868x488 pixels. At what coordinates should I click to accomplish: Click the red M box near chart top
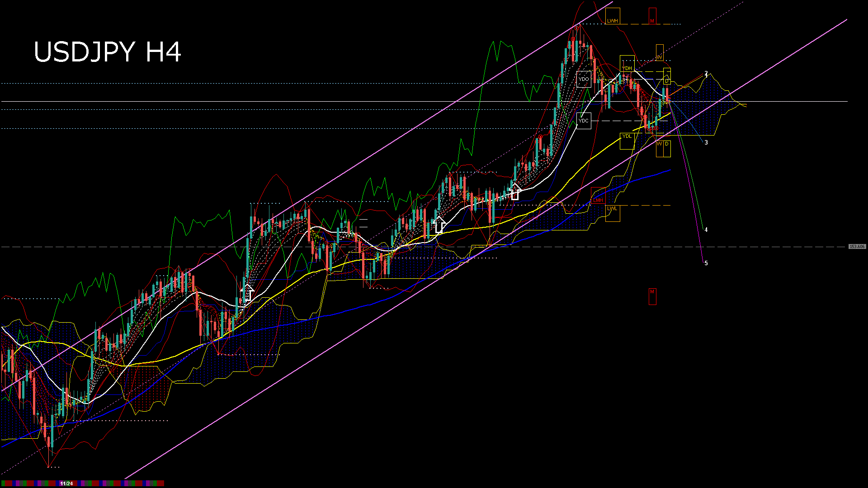[652, 16]
